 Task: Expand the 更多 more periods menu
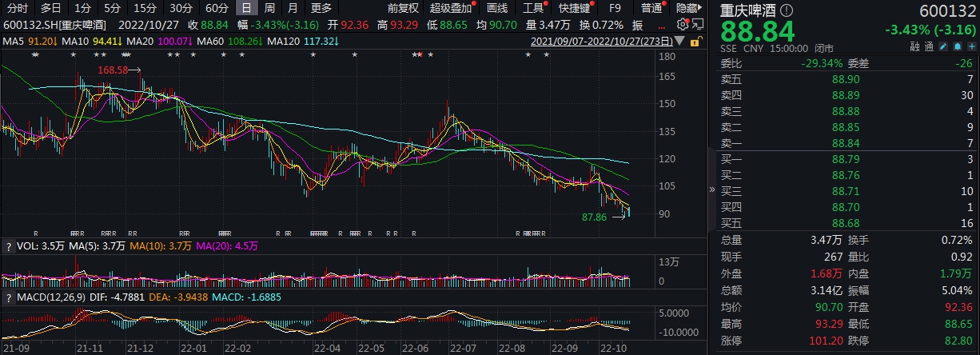(321, 8)
